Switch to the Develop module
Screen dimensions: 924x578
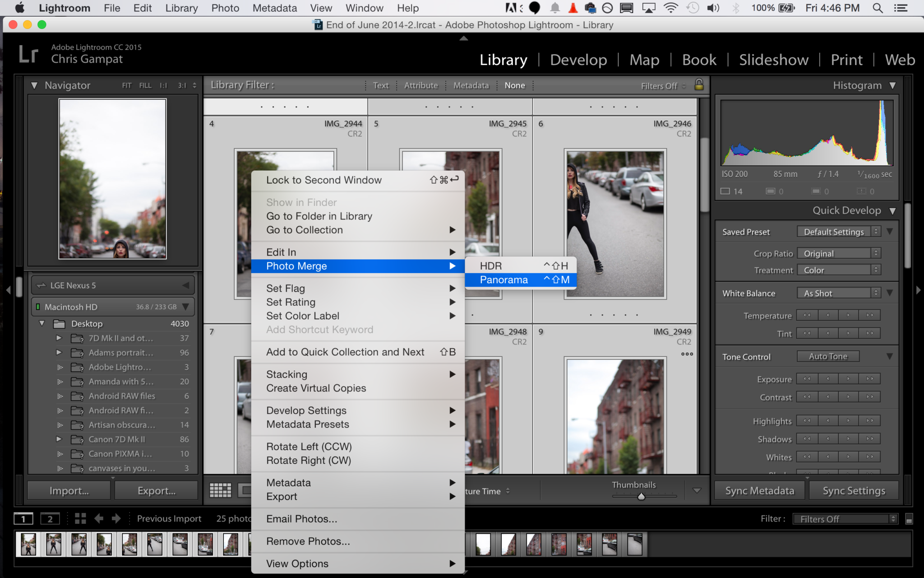[578, 60]
